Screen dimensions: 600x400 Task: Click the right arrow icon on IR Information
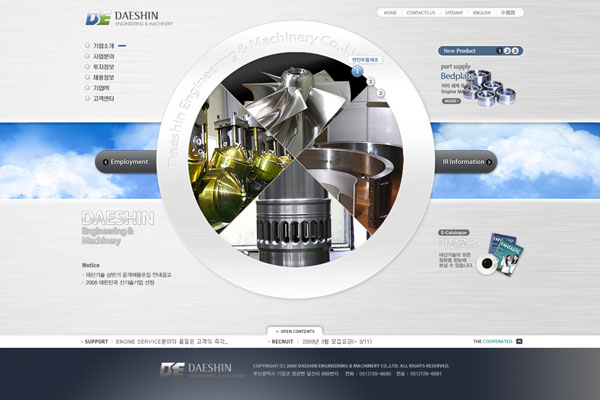(x=489, y=162)
